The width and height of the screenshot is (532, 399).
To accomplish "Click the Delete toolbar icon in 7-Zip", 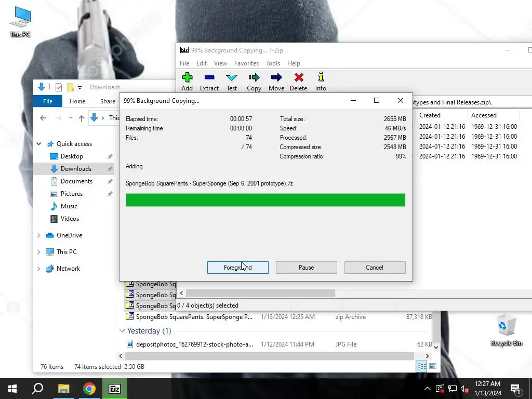I will (x=299, y=82).
